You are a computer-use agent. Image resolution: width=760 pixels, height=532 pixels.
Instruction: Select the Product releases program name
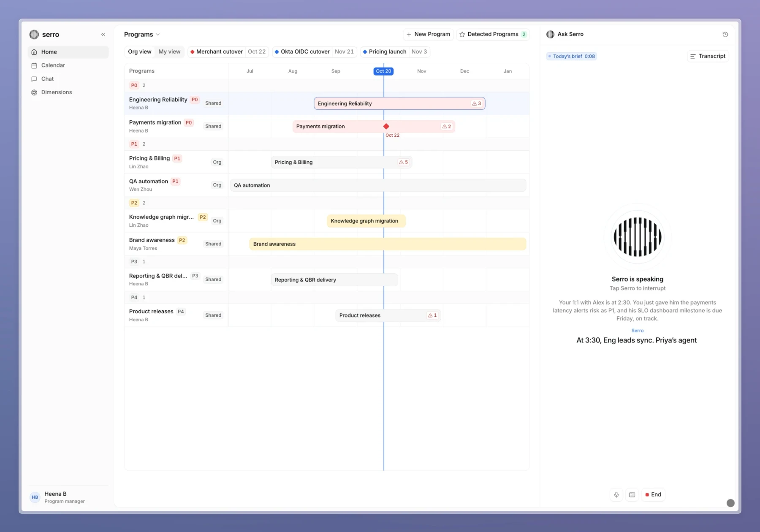point(151,312)
